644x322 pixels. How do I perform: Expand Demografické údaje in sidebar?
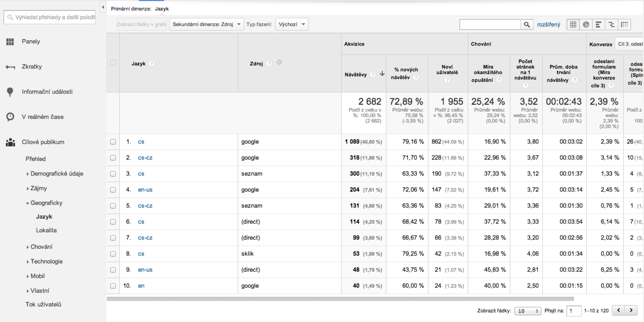coord(57,174)
